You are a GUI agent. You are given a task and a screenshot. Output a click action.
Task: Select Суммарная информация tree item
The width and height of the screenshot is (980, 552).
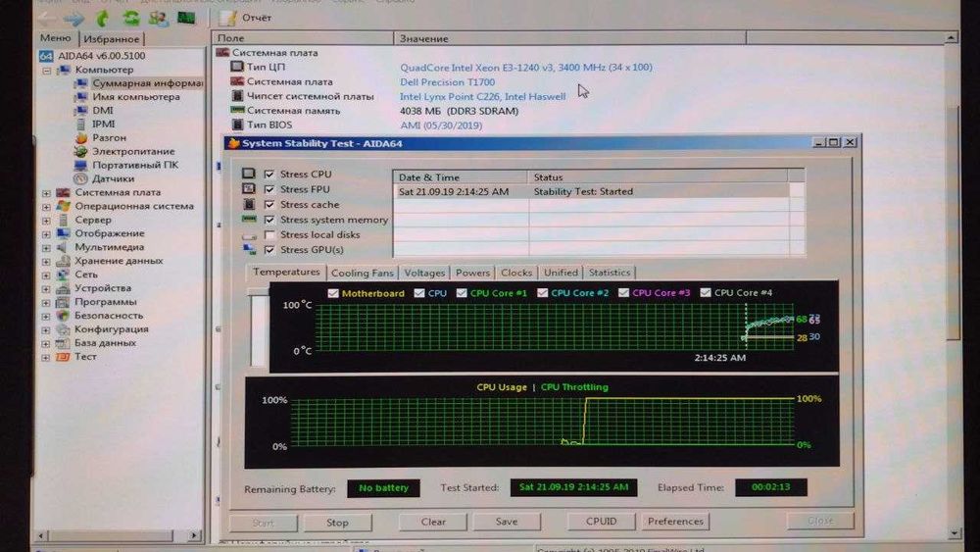point(148,83)
